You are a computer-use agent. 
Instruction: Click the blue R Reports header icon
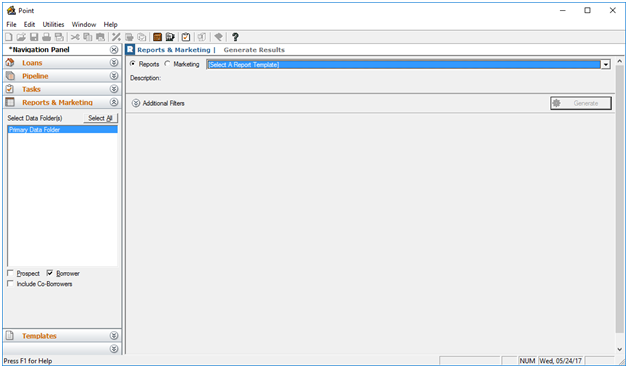(x=130, y=50)
